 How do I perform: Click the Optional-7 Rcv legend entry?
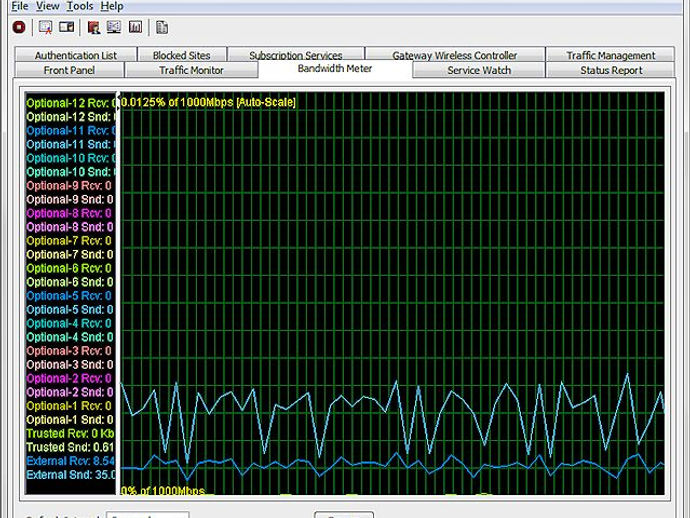[69, 241]
